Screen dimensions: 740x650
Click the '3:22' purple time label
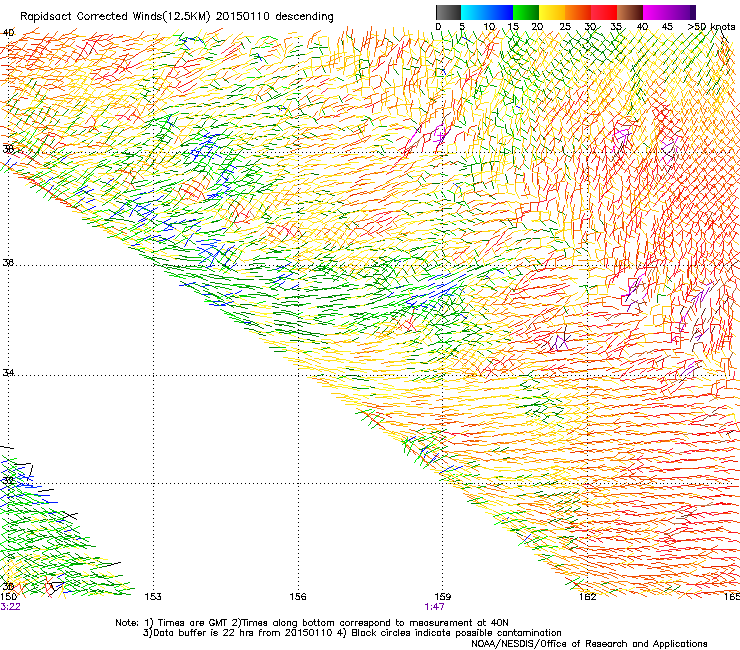(10, 607)
